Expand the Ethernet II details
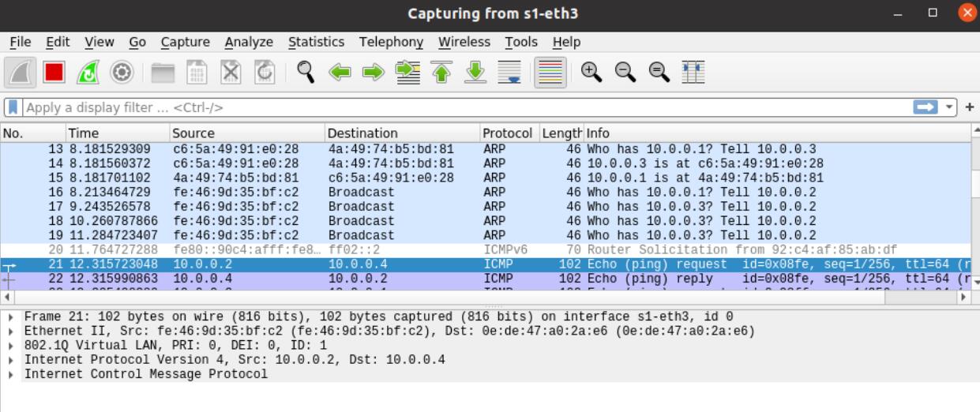This screenshot has height=412, width=980. [10, 331]
